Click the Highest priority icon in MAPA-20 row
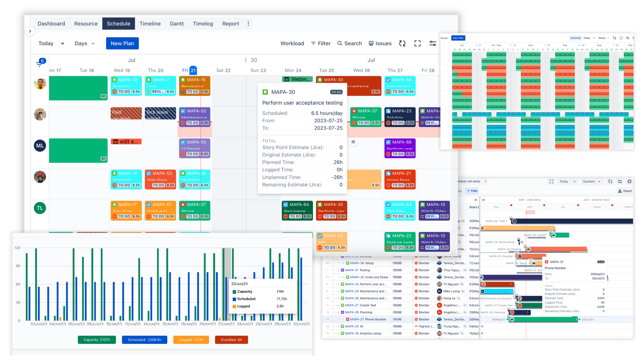The image size is (644, 362). [416, 327]
